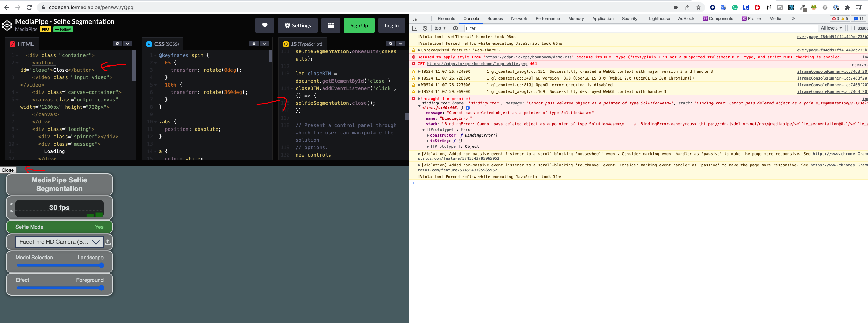868x323 pixels.
Task: Show console sidebar icon
Action: (x=415, y=28)
